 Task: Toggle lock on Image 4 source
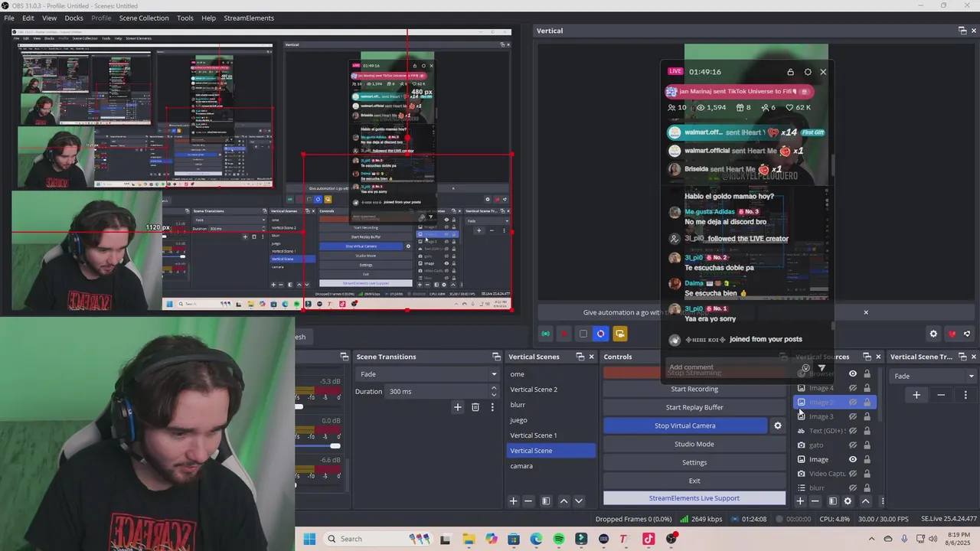[x=867, y=388]
